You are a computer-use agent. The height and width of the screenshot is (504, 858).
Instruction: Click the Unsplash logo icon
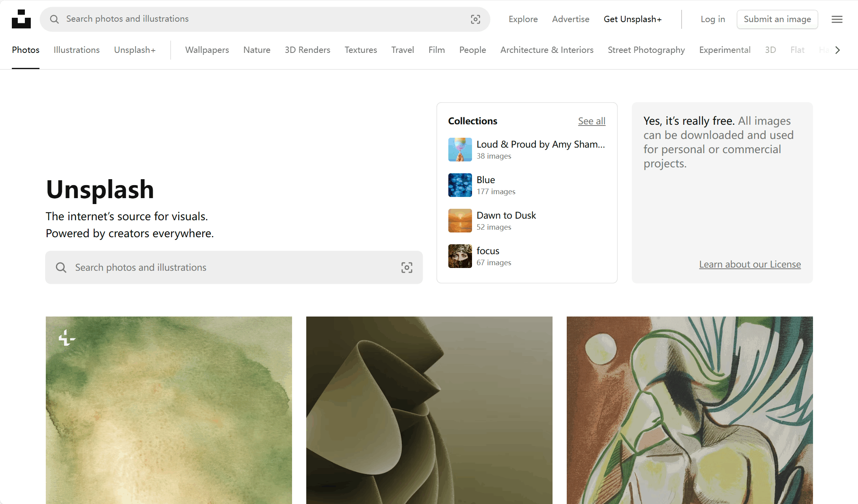(x=21, y=19)
